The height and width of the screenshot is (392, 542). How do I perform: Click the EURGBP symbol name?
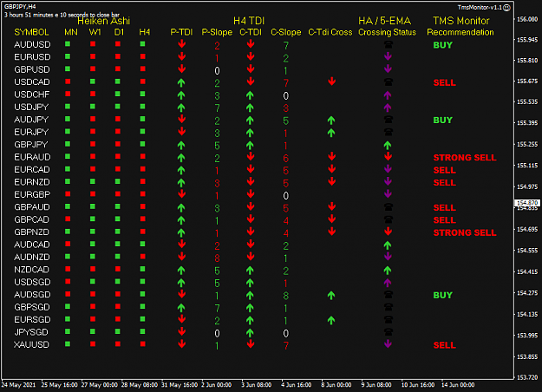point(32,194)
